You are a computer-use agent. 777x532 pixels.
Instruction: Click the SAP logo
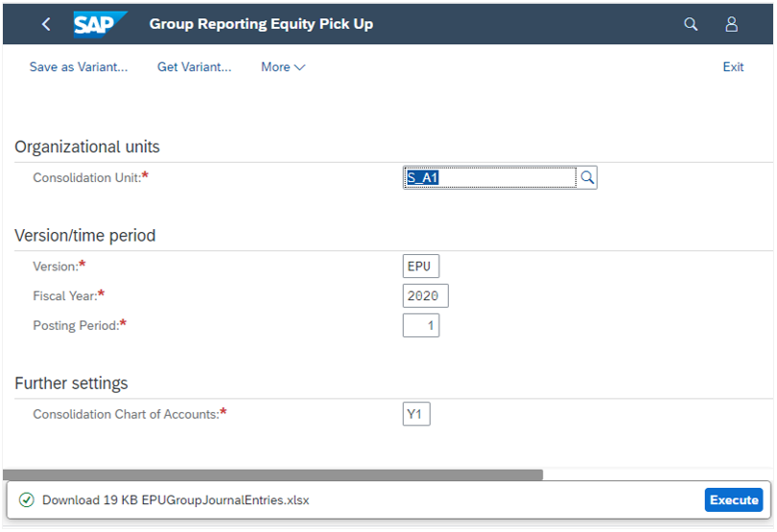pyautogui.click(x=100, y=24)
